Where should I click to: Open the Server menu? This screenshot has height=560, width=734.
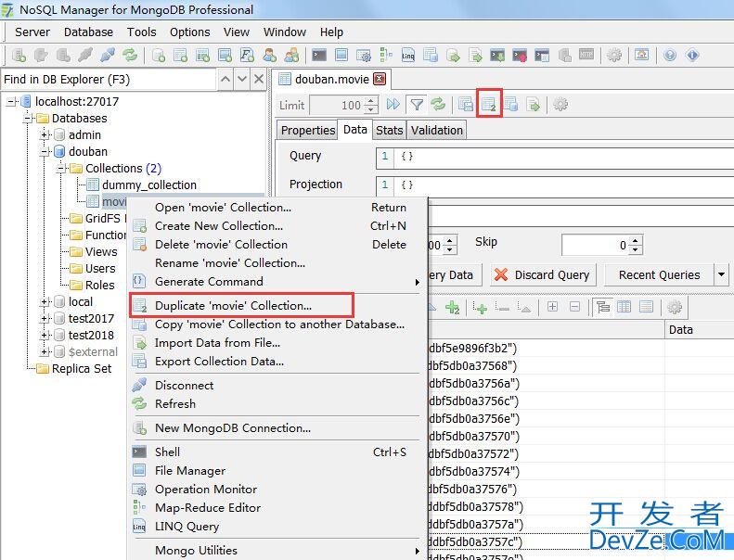[32, 32]
